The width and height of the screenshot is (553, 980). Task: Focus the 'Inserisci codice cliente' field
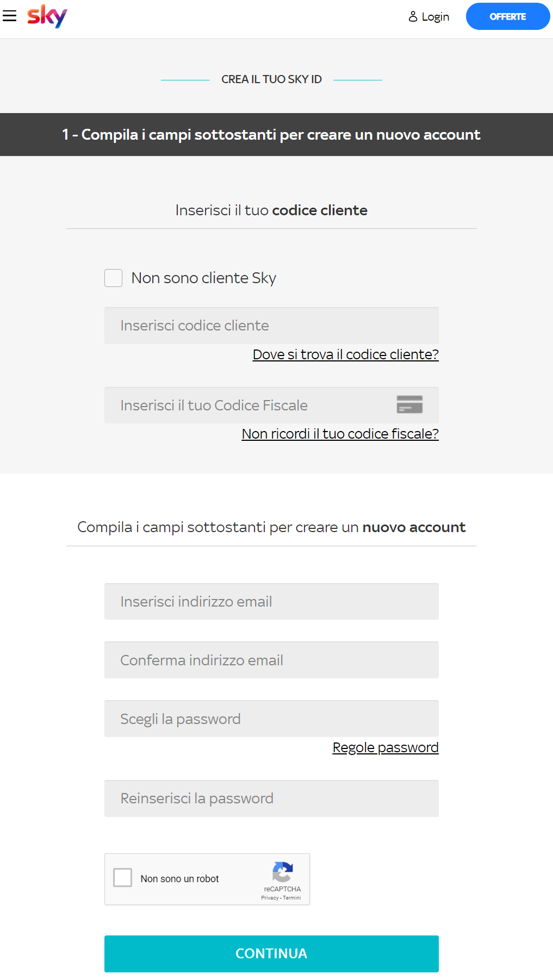[x=271, y=326]
